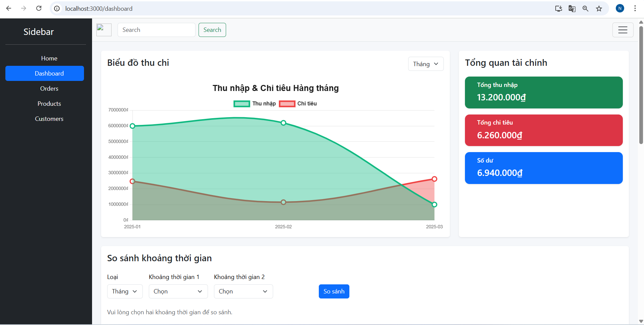Open the browser profile avatar

[x=620, y=8]
